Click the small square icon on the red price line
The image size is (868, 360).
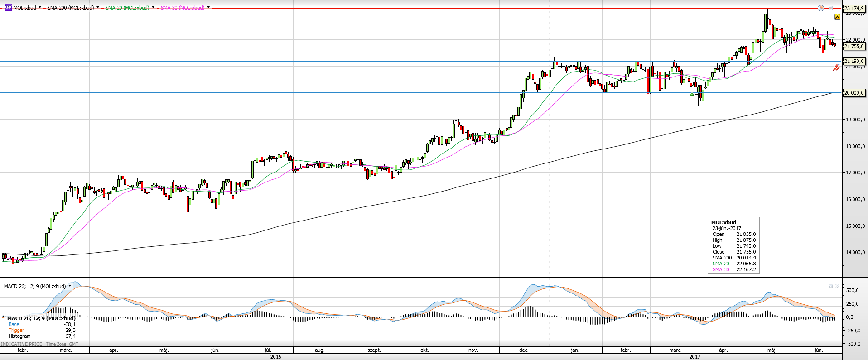click(x=831, y=8)
